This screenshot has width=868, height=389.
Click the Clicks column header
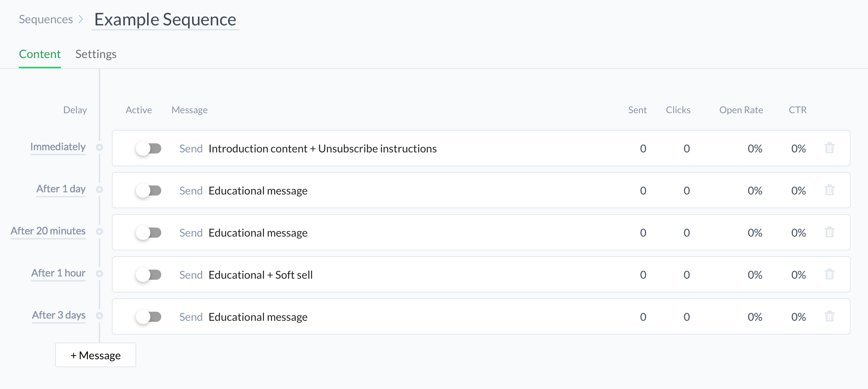(x=678, y=110)
